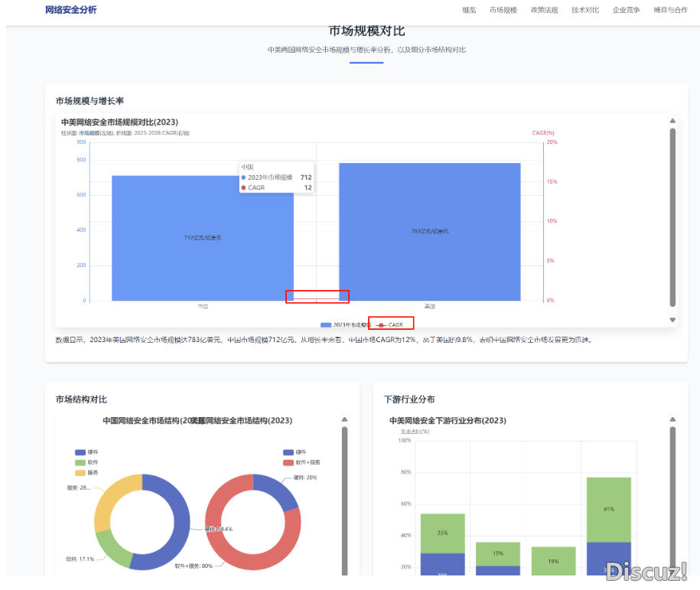Click chart title 中美网络安全下游行业分布(2023)
Image resolution: width=700 pixels, height=590 pixels.
[448, 420]
